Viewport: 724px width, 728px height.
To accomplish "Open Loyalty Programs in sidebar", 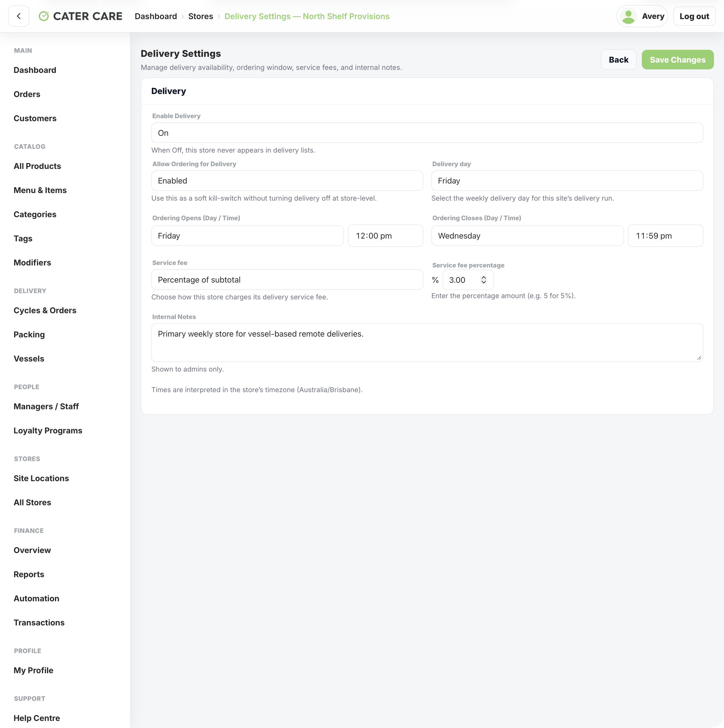I will tap(48, 430).
